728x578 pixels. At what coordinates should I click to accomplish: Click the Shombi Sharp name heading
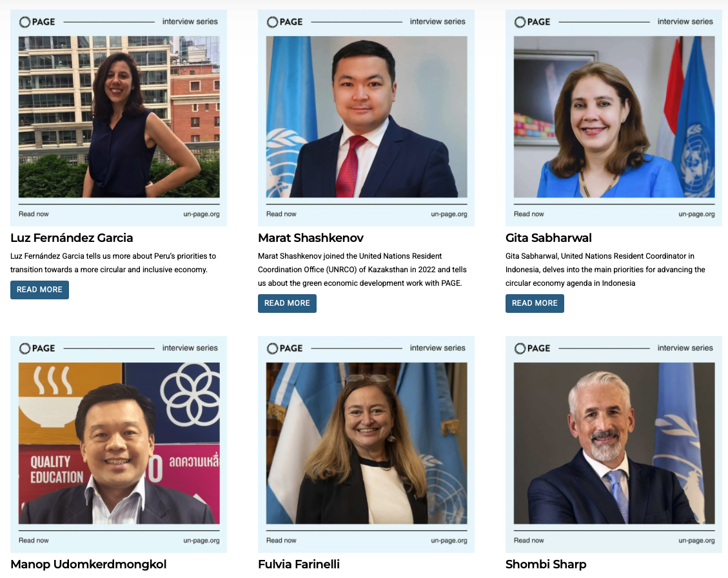coord(546,564)
